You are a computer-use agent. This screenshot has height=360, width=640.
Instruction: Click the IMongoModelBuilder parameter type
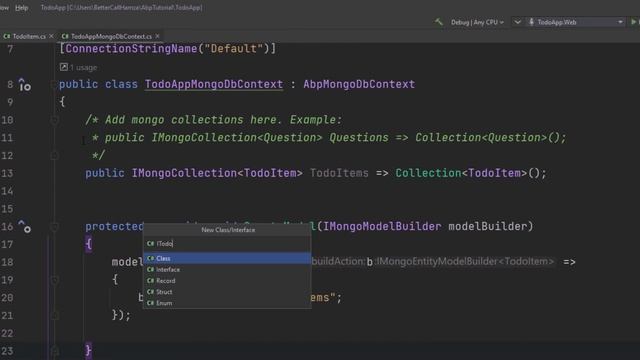tap(382, 227)
